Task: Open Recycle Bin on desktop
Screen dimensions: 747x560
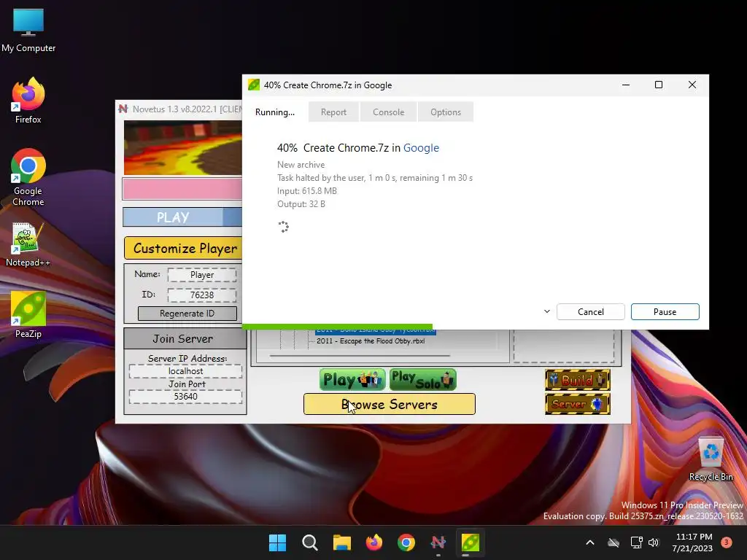Action: point(711,459)
